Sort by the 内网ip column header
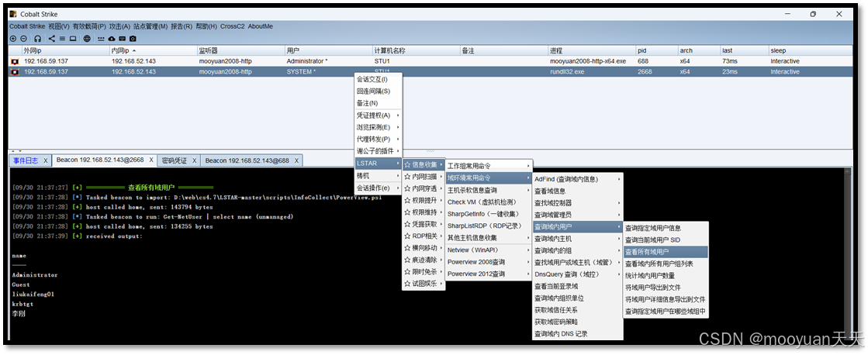868x355 pixels. pyautogui.click(x=153, y=51)
